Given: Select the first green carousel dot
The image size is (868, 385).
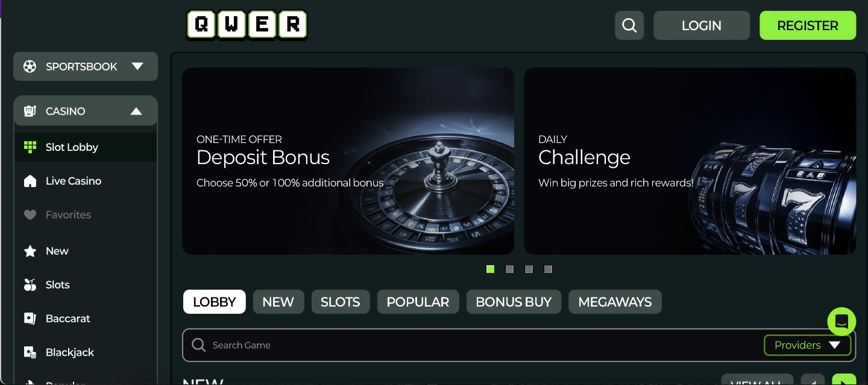Looking at the screenshot, I should click(x=490, y=269).
